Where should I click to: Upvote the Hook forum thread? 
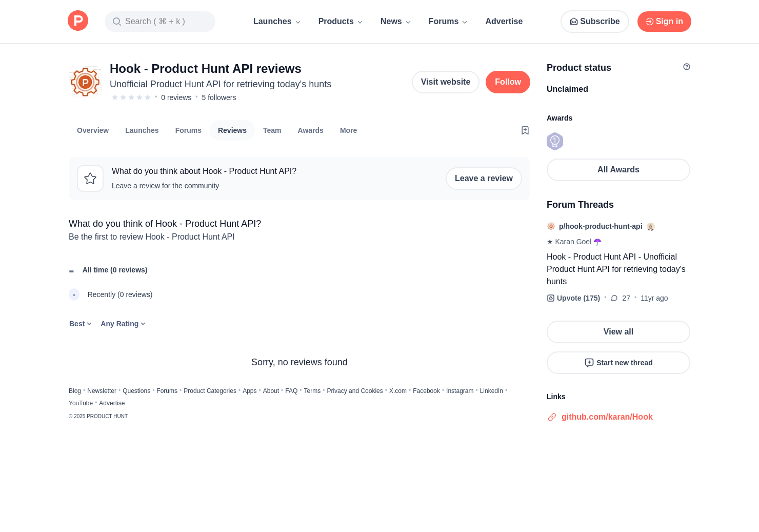point(573,298)
